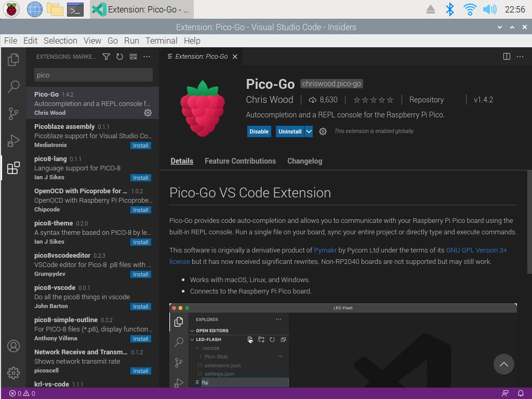
Task: Open the Run menu
Action: [x=131, y=41]
